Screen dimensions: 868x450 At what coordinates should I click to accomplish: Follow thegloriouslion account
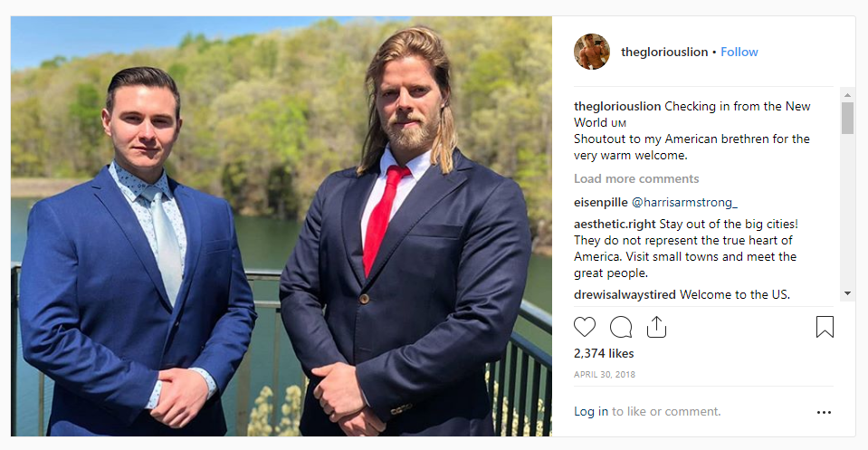pyautogui.click(x=739, y=52)
